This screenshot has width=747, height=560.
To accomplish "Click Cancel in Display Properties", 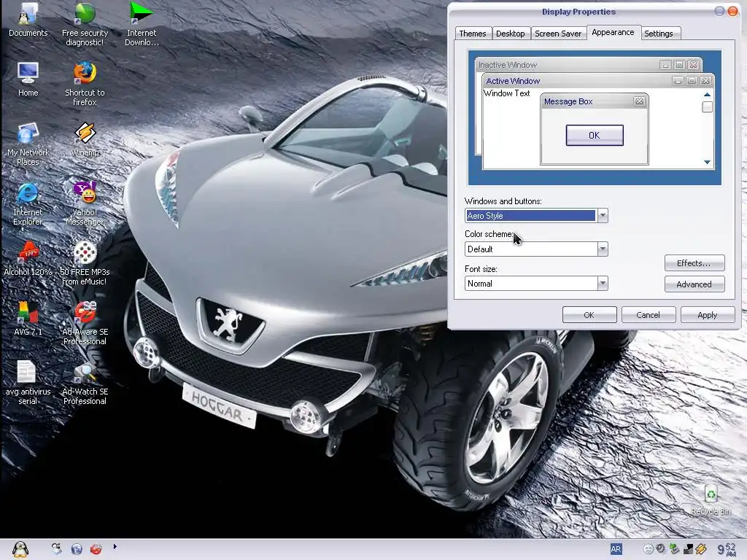I will 649,315.
